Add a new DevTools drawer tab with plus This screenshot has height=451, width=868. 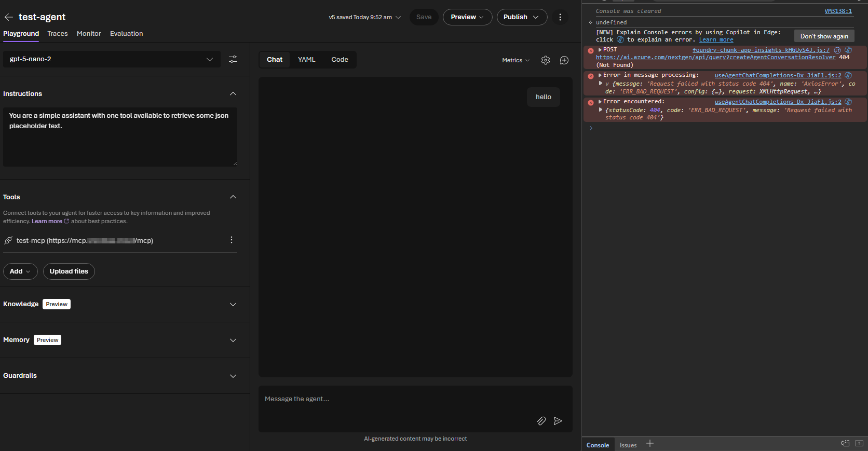click(650, 443)
